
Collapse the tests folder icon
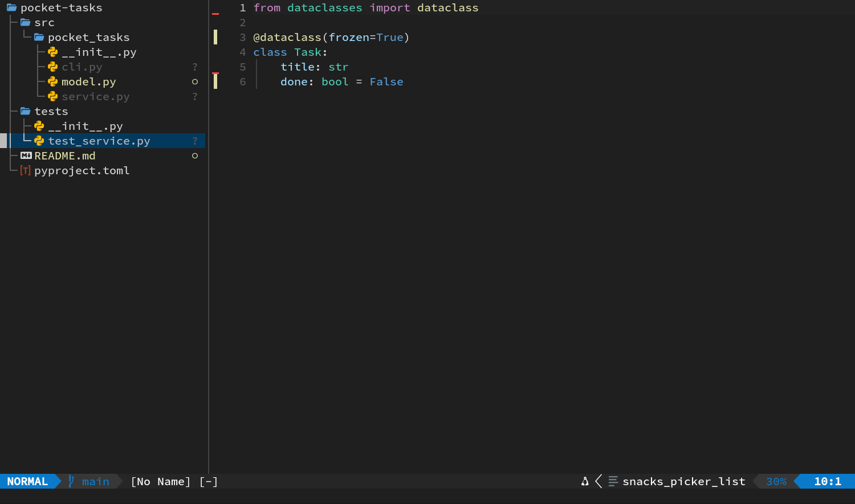point(26,112)
